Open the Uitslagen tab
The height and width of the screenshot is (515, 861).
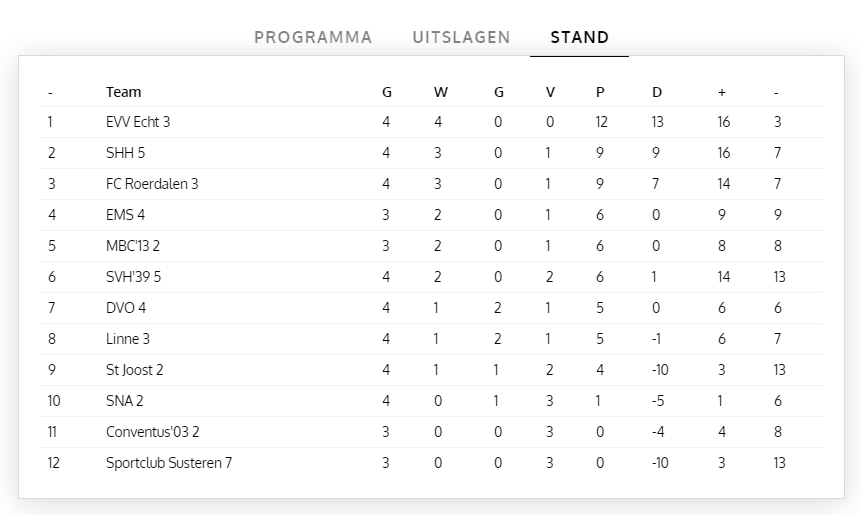(461, 38)
